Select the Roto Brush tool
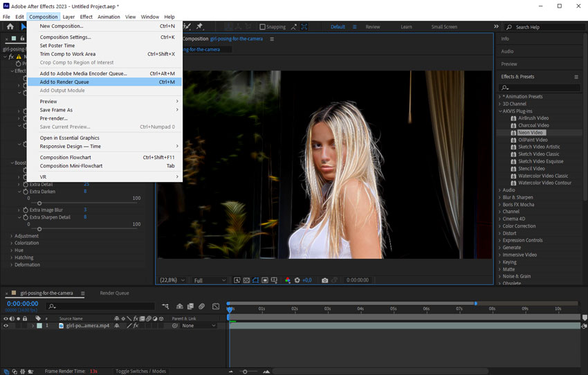This screenshot has height=375, width=588. click(x=187, y=26)
